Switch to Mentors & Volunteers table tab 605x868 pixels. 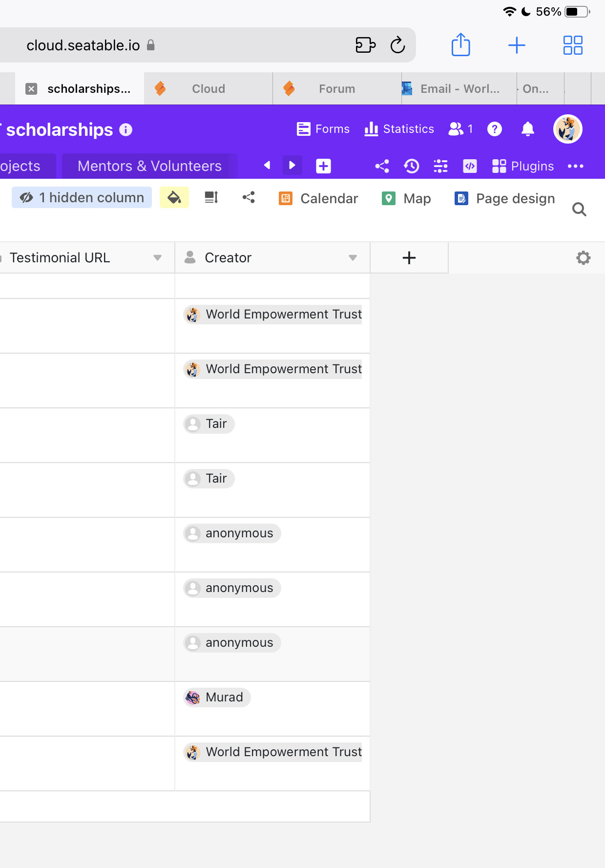(x=149, y=166)
